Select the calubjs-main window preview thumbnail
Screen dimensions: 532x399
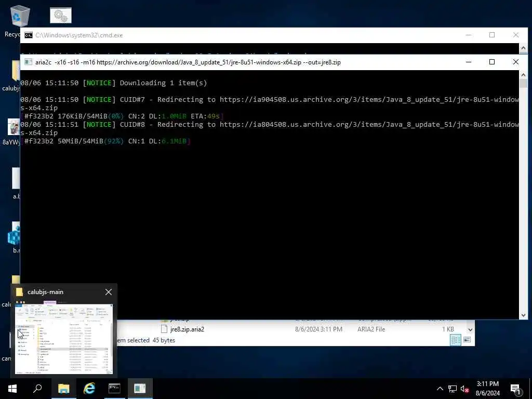pos(64,338)
